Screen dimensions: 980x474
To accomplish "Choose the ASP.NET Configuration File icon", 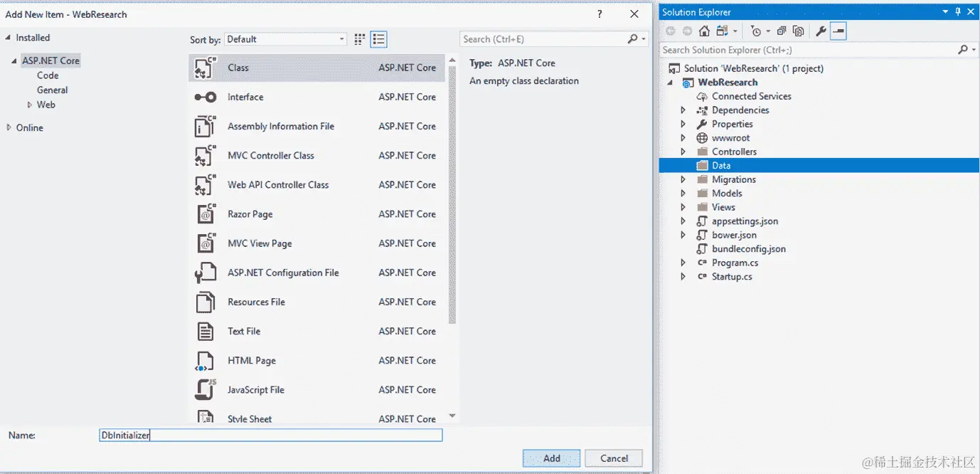I will point(205,273).
